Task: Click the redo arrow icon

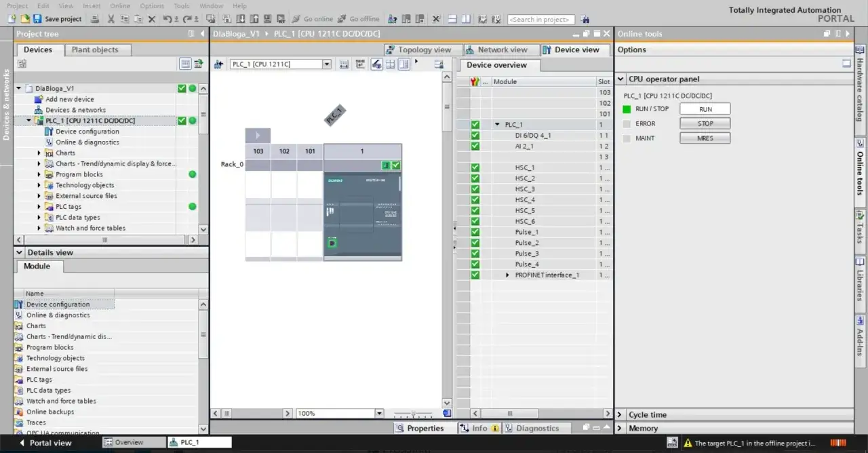Action: [x=186, y=19]
